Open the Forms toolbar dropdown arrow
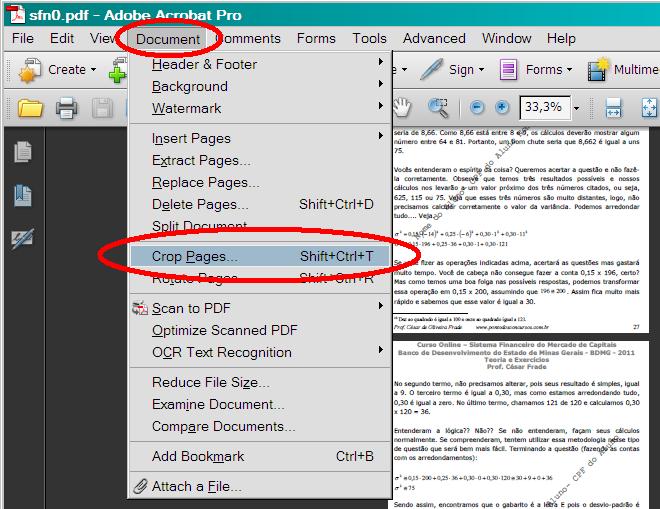 tap(569, 69)
